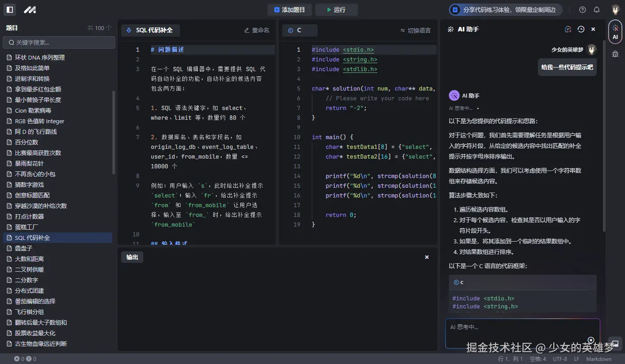
Task: Open the debug bug icon in right rail
Action: click(615, 54)
